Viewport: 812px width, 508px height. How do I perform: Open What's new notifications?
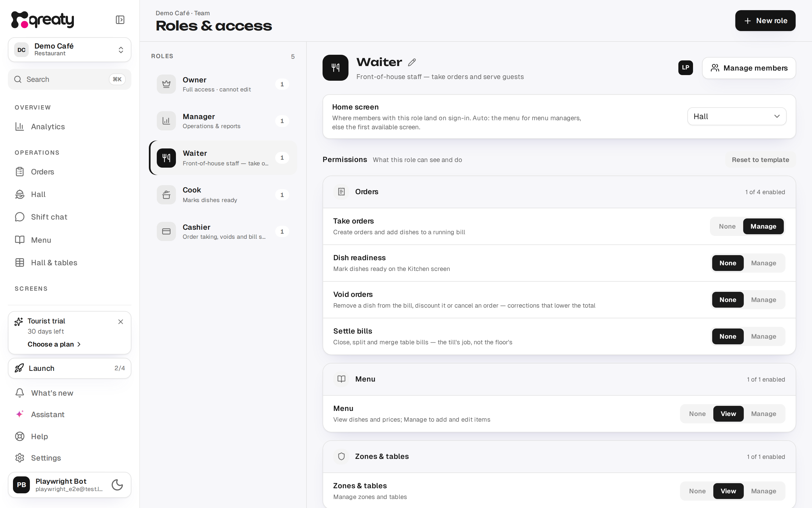click(69, 393)
